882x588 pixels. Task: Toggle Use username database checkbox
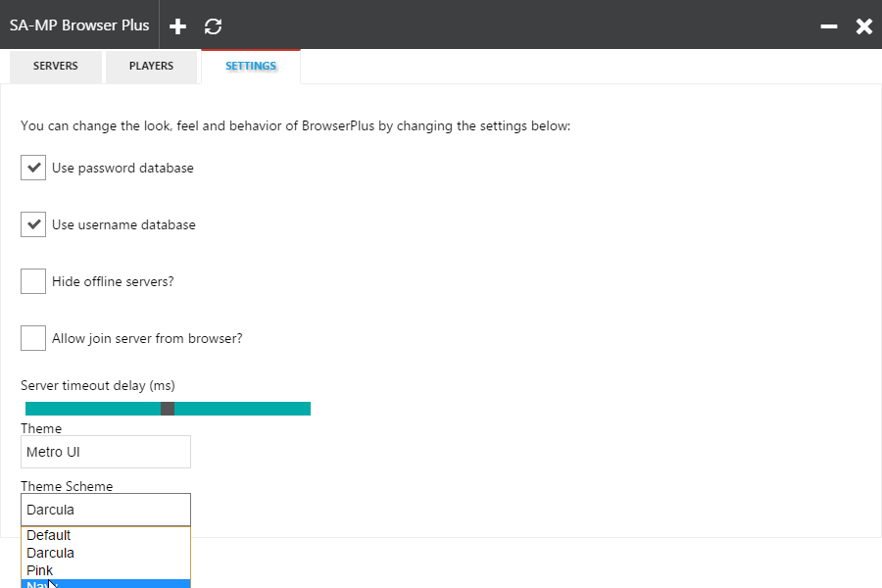pos(33,224)
